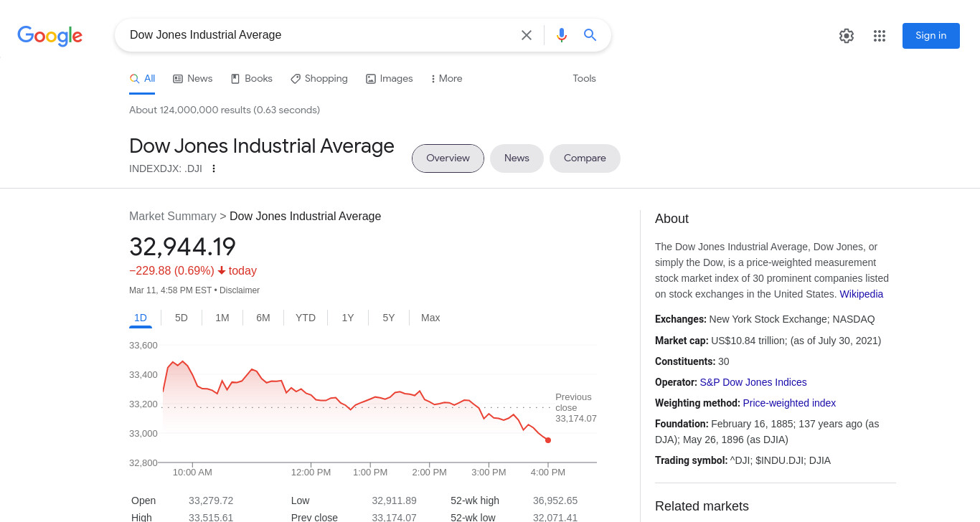The height and width of the screenshot is (522, 980).
Task: Click the −229.88 (0.69%) change text
Action: [x=171, y=270]
